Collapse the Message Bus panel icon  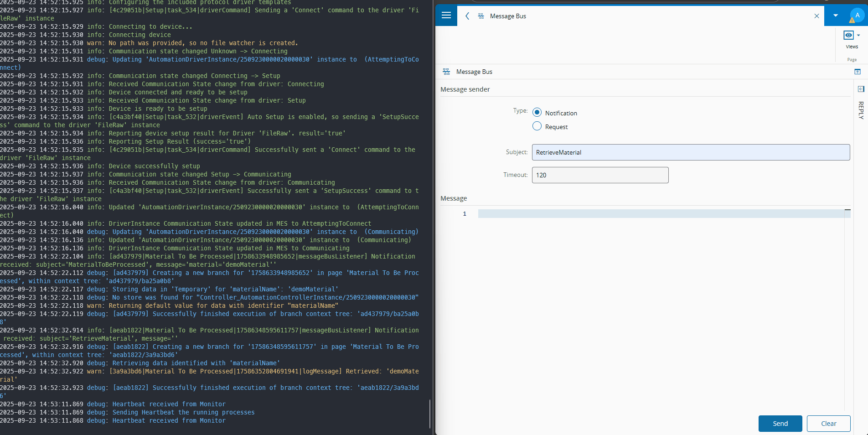click(x=857, y=72)
